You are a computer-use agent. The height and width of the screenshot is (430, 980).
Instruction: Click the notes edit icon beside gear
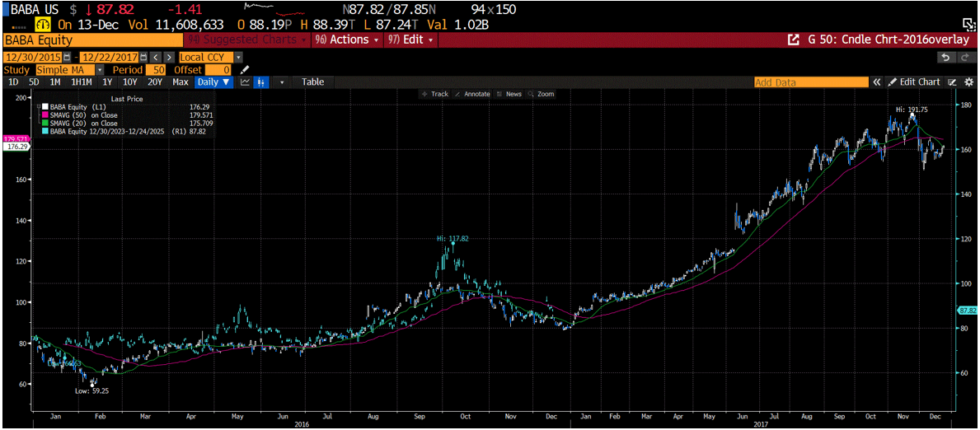953,82
